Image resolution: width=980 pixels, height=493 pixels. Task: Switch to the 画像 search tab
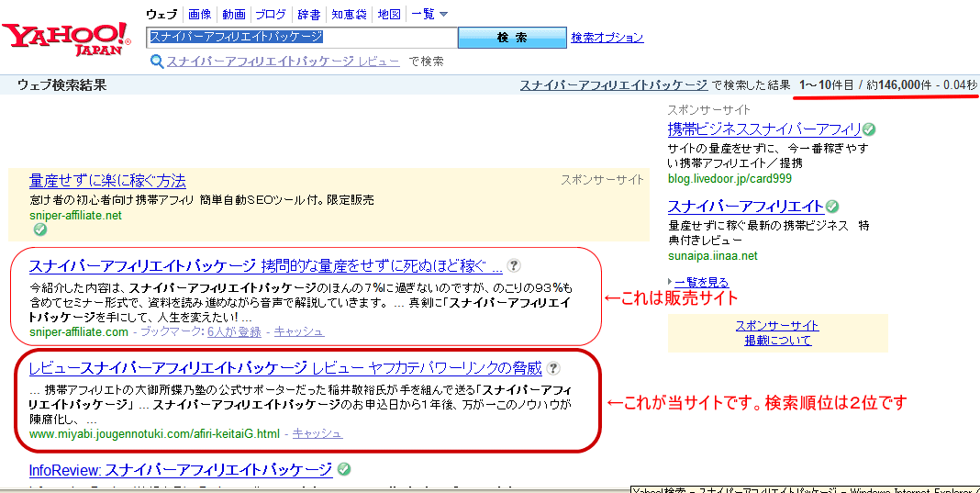pos(200,15)
